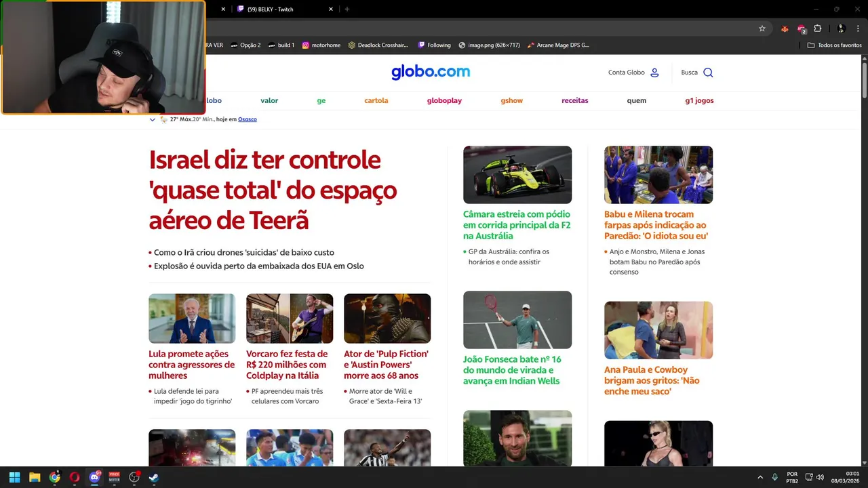Image resolution: width=868 pixels, height=488 pixels.
Task: Go to the 'receitas' section
Action: (575, 100)
